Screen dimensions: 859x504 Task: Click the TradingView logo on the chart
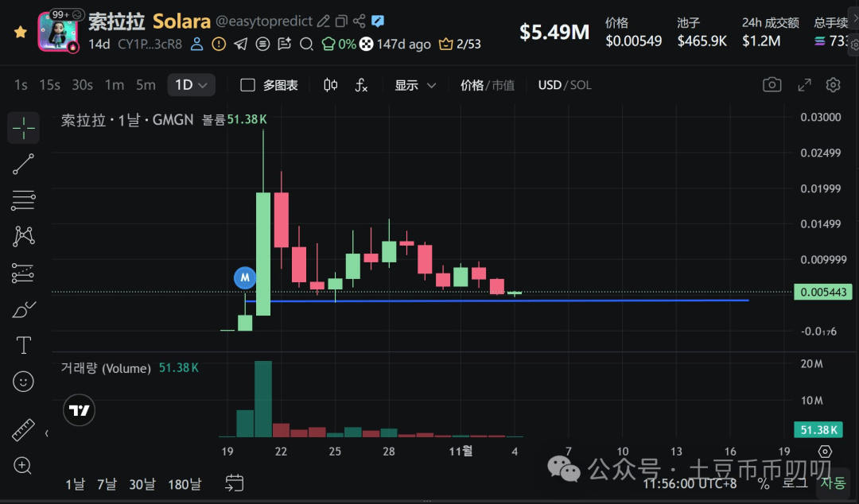(x=79, y=409)
